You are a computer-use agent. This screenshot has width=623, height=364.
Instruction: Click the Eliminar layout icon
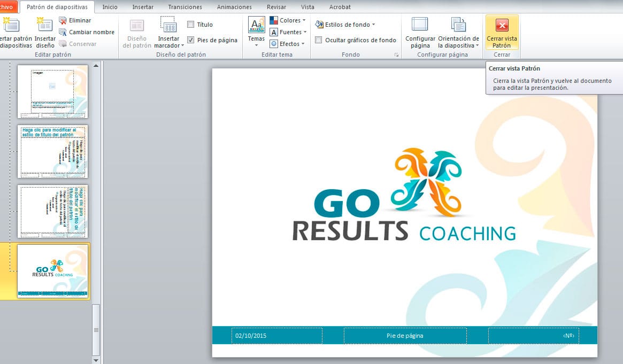63,20
